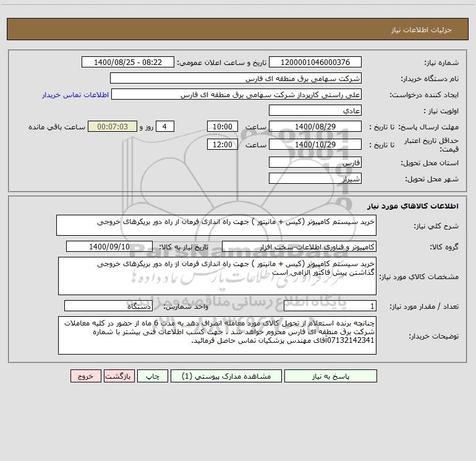Click the countdown timer 00:07:03
Image resolution: width=476 pixels, height=461 pixels.
click(113, 126)
